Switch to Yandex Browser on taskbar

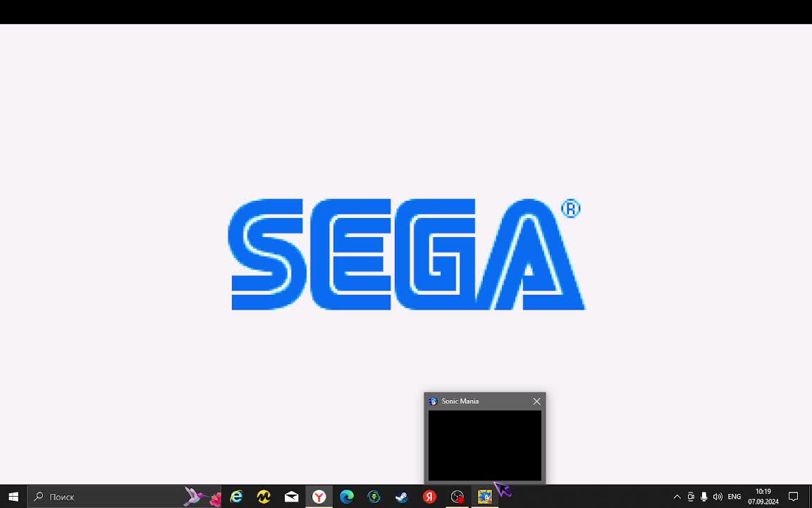319,497
